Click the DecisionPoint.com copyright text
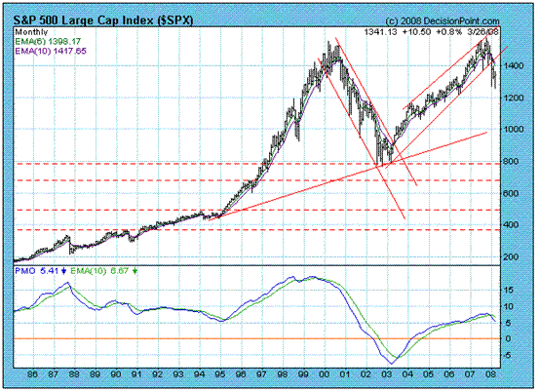 (443, 21)
